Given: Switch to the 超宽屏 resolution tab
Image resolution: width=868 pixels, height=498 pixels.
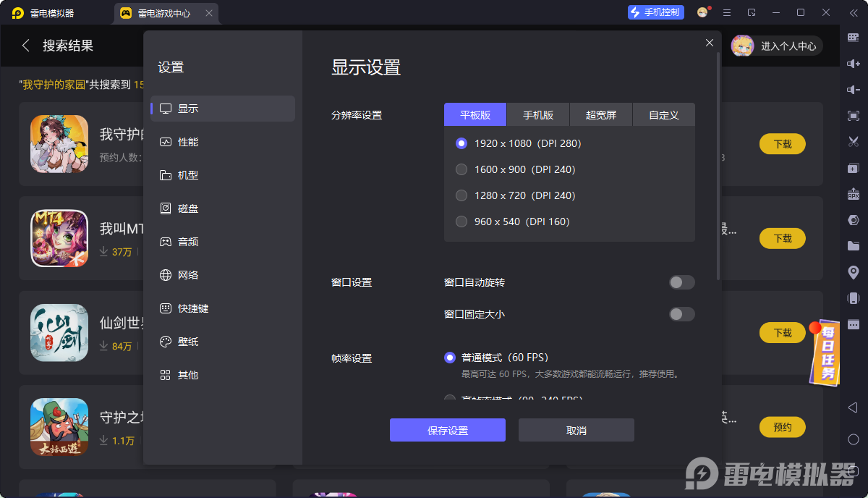Looking at the screenshot, I should click(x=601, y=114).
